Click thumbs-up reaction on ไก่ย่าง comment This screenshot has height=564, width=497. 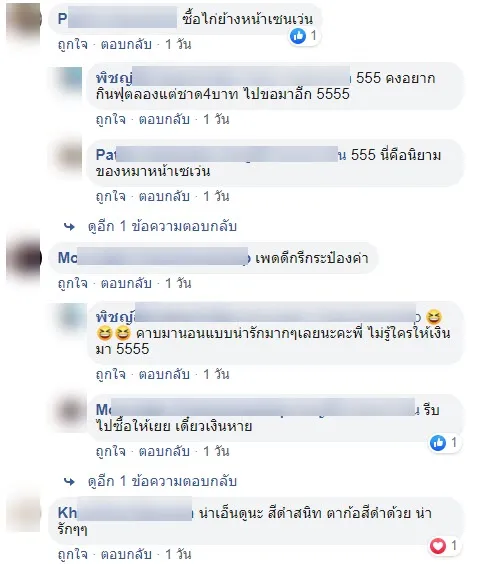pos(298,36)
